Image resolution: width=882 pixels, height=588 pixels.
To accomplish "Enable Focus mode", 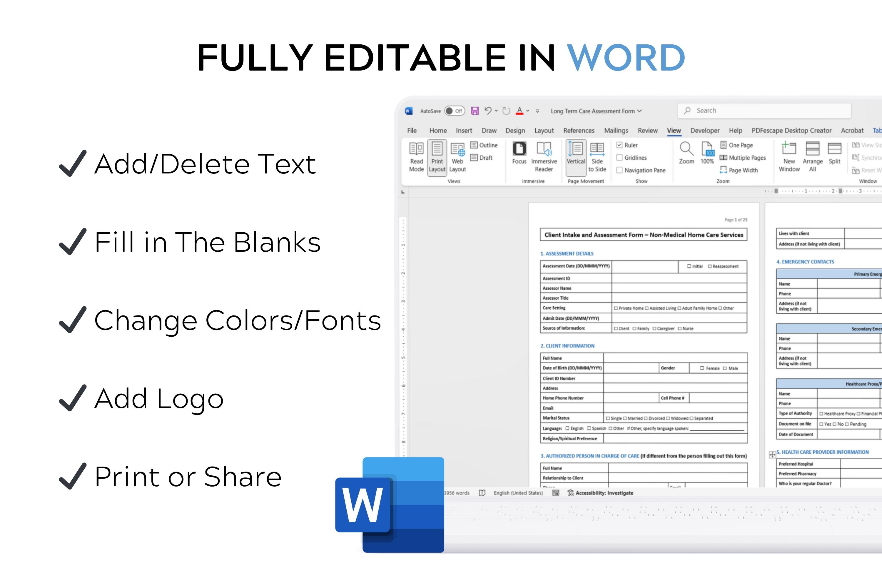I will point(519,153).
